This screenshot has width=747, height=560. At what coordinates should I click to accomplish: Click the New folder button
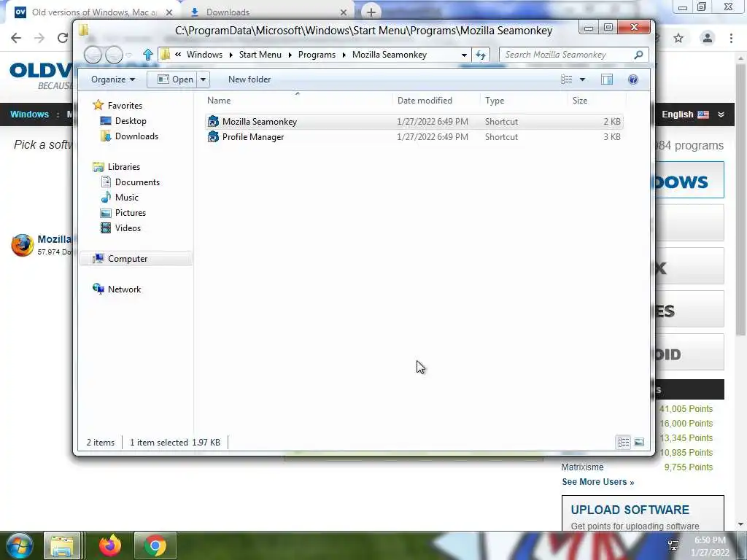[x=249, y=79]
